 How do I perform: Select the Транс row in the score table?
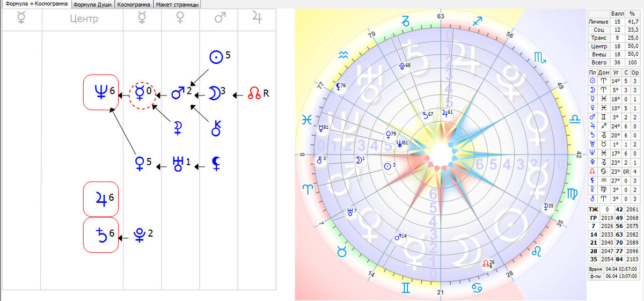point(614,38)
